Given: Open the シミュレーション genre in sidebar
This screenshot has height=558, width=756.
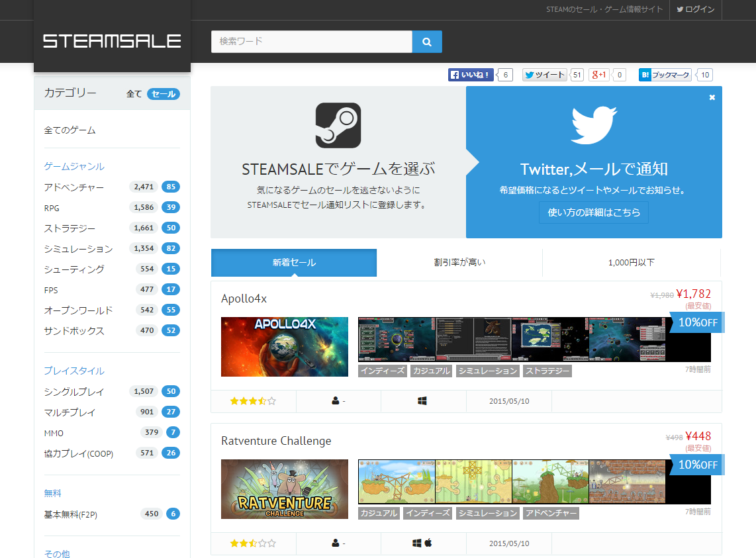Looking at the screenshot, I should 78,249.
